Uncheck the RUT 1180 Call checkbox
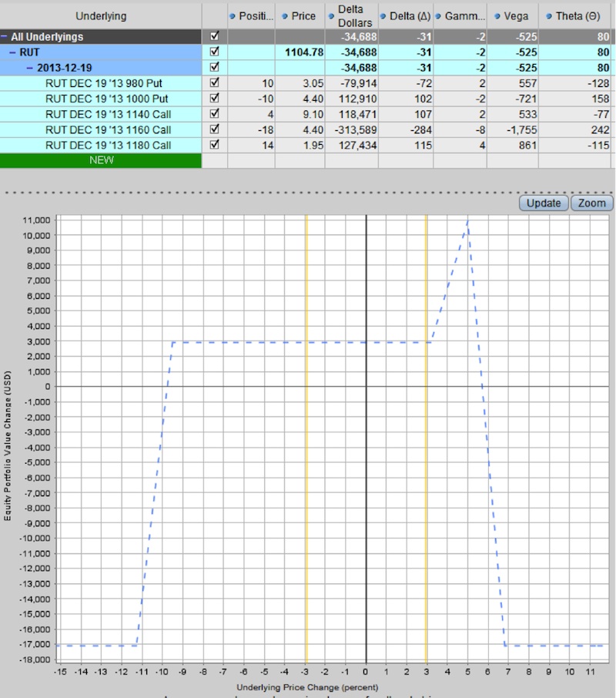 (x=214, y=145)
